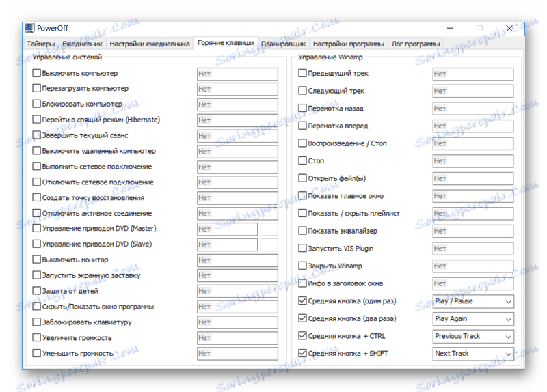Enable Показать эквалайзер checkbox

click(302, 231)
